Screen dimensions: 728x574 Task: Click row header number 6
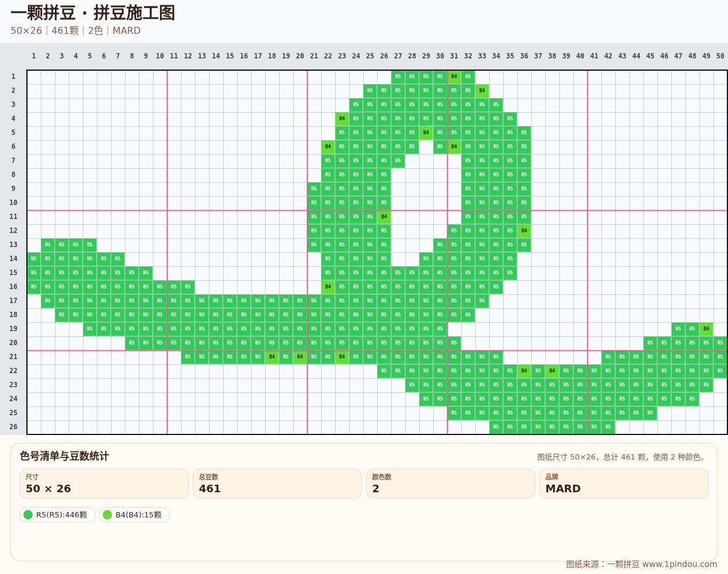coord(13,147)
